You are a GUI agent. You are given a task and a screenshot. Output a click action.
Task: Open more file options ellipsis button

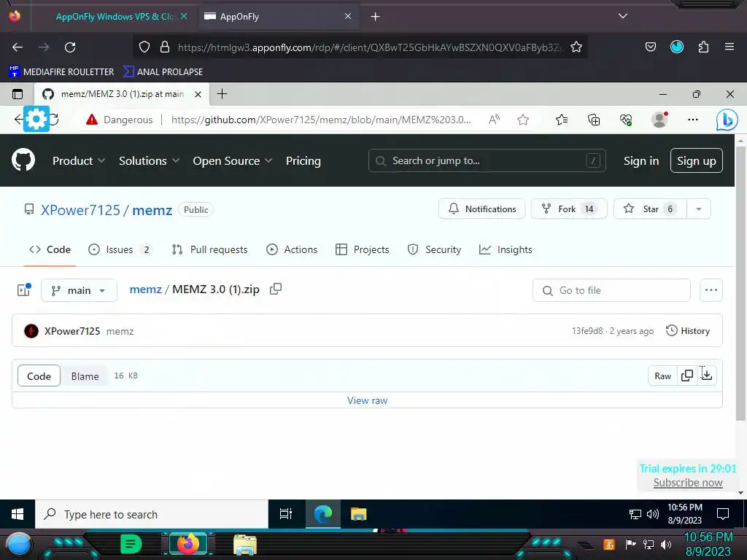pos(711,290)
